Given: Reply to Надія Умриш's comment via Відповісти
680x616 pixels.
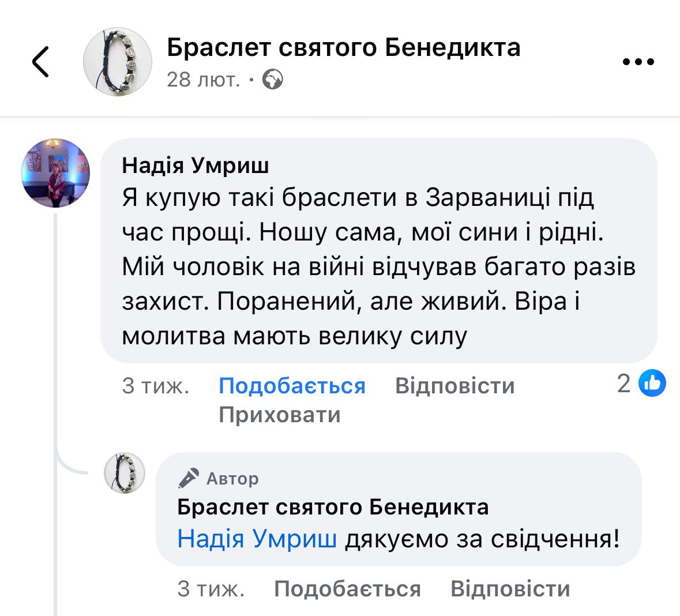Looking at the screenshot, I should click(454, 385).
